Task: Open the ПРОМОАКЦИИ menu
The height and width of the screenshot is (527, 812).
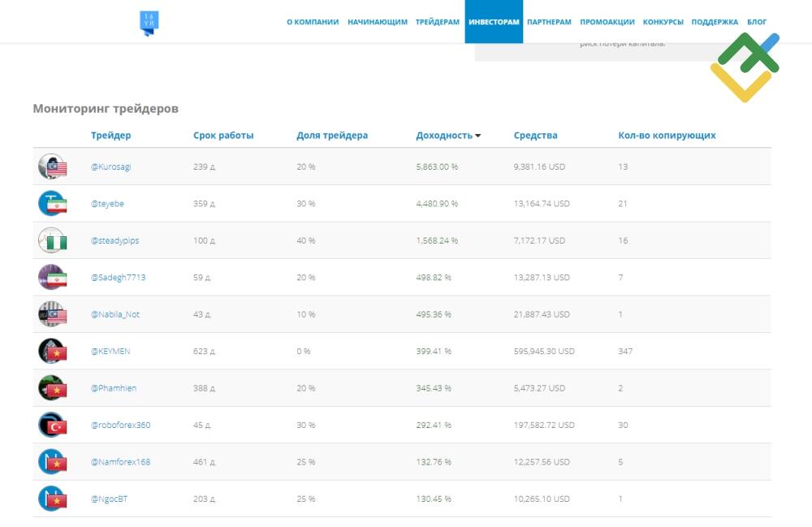Action: point(607,22)
